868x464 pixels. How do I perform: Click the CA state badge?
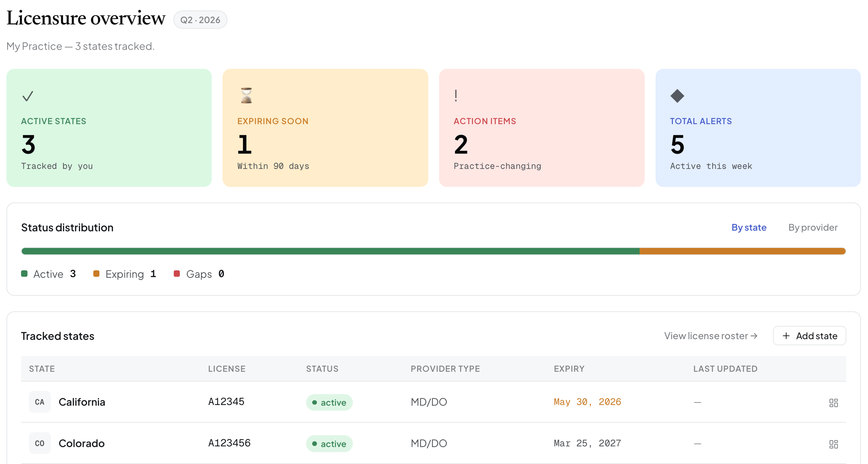(40, 402)
